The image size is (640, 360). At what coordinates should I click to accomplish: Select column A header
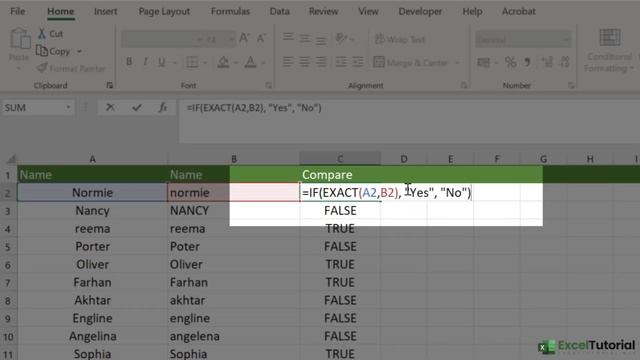pos(93,159)
